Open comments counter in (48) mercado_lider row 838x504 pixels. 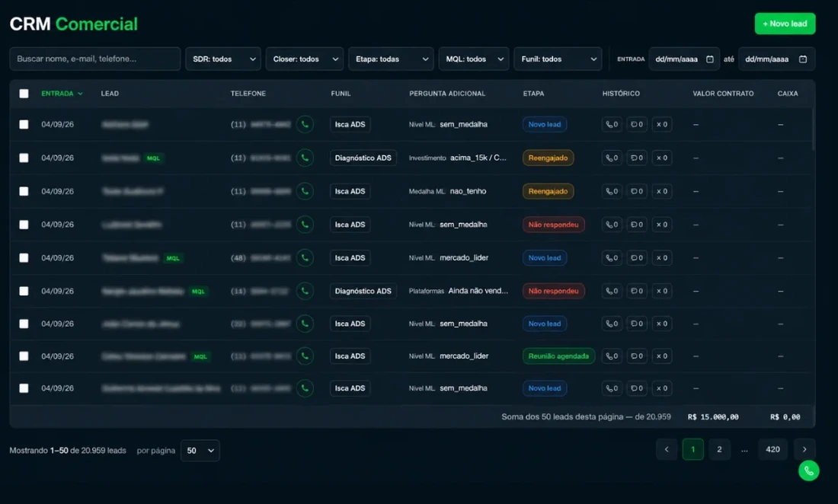tap(637, 258)
